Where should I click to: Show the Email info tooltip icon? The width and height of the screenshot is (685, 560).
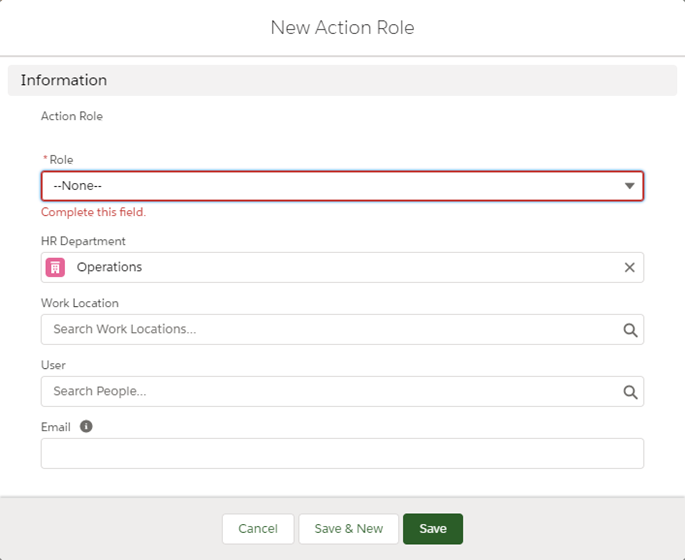[x=86, y=427]
